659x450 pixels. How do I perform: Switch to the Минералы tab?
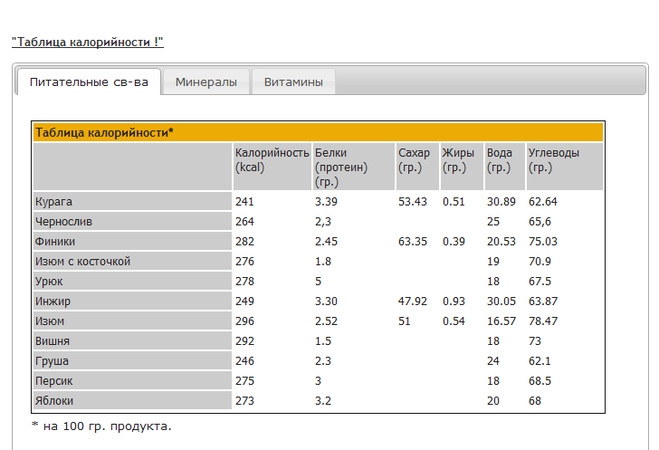pyautogui.click(x=206, y=82)
